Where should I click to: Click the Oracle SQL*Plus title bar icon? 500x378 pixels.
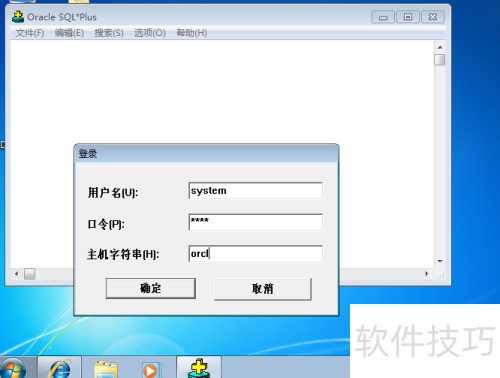coord(18,17)
